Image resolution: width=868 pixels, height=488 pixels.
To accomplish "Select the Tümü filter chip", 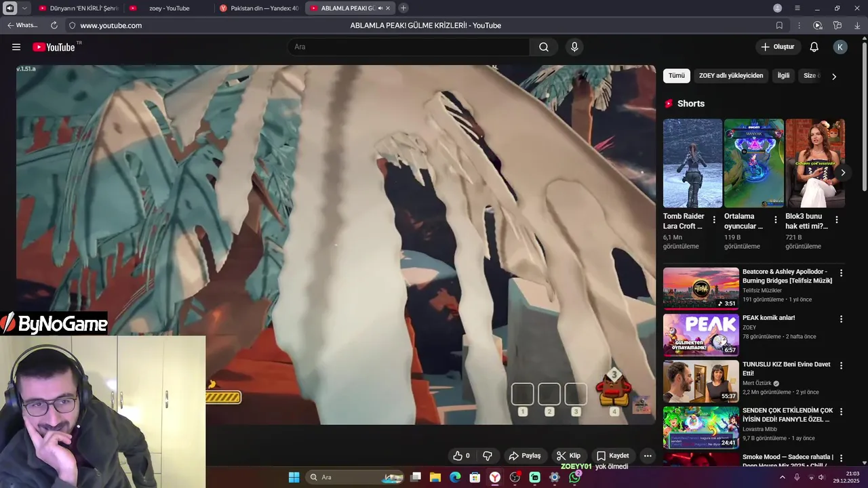I will coord(677,76).
